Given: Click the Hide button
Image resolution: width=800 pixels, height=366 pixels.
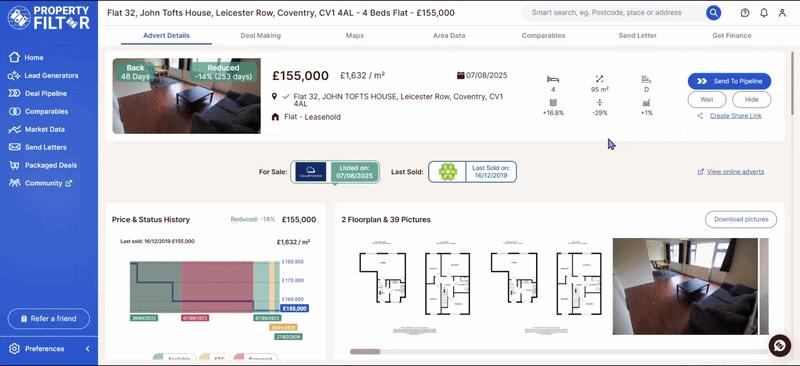Looking at the screenshot, I should tap(752, 100).
